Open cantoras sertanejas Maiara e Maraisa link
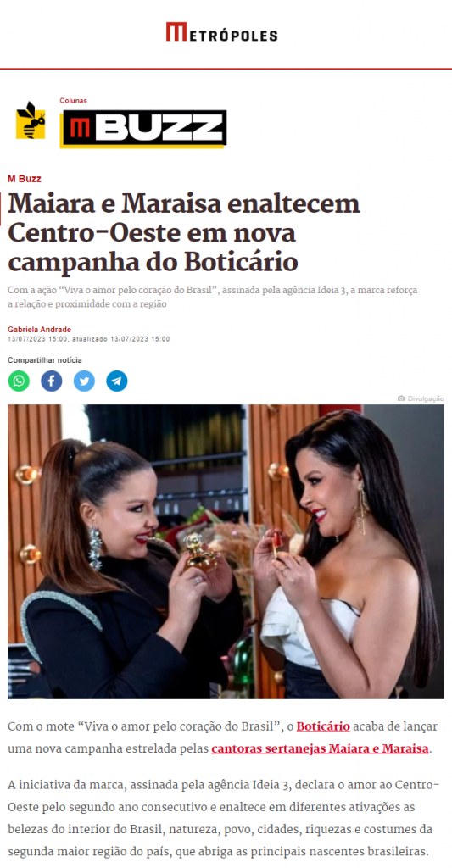The width and height of the screenshot is (452, 868). (321, 749)
